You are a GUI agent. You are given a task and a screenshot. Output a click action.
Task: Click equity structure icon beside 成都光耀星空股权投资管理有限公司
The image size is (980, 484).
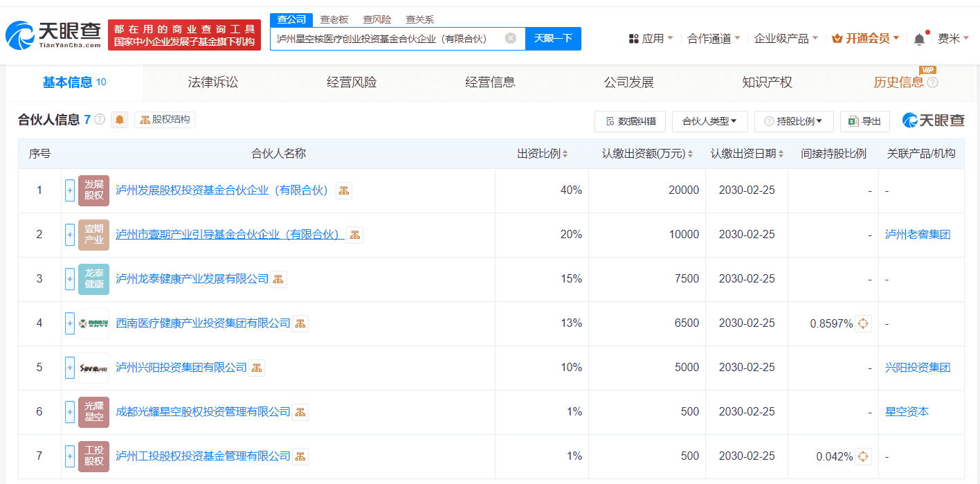point(300,412)
